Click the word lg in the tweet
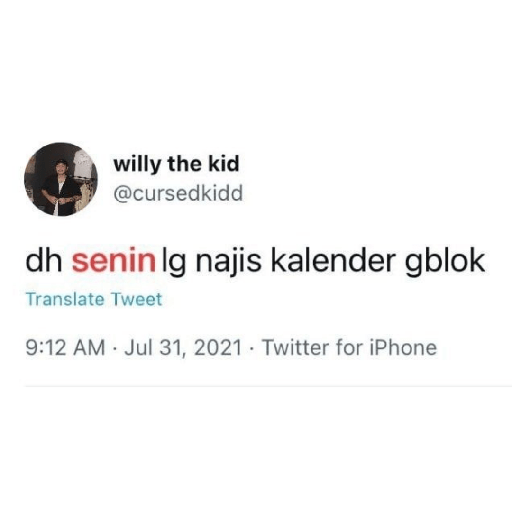Screen dimensions: 512x512 tap(173, 263)
